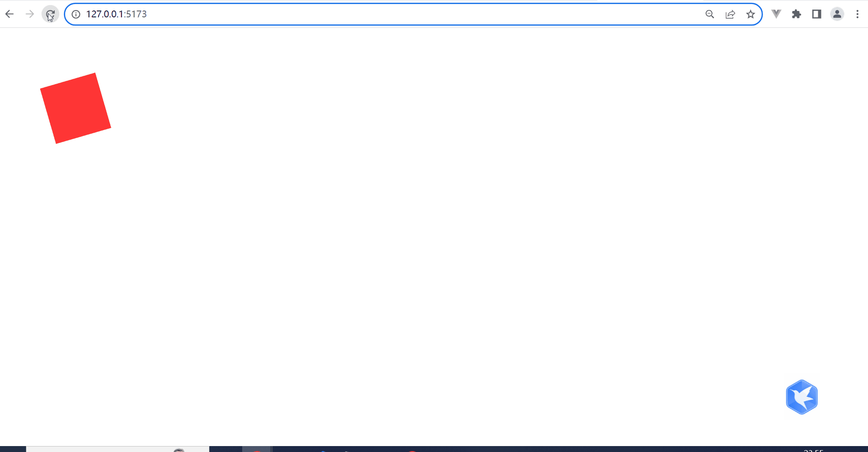The height and width of the screenshot is (452, 868).
Task: Click the rotated red square
Action: pyautogui.click(x=76, y=108)
